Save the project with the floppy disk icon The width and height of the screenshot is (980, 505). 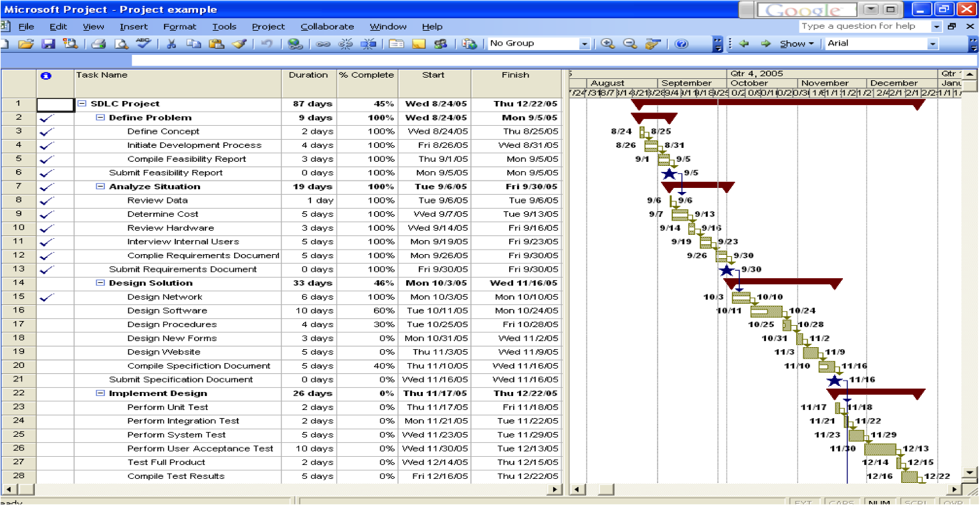tap(48, 43)
